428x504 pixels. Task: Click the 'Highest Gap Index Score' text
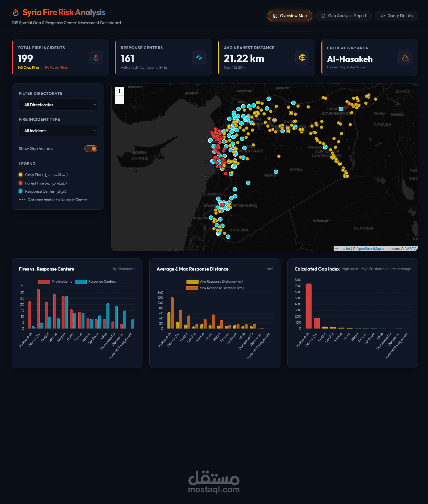click(346, 67)
